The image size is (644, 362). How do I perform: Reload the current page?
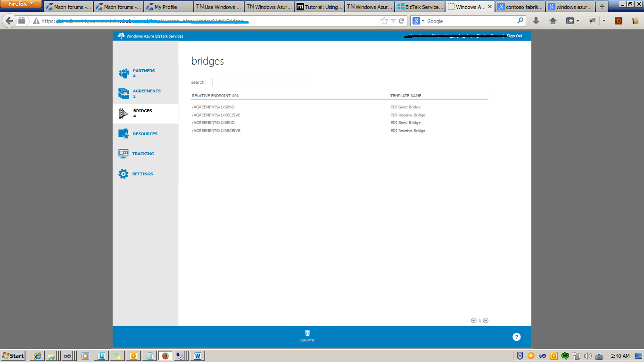click(402, 21)
